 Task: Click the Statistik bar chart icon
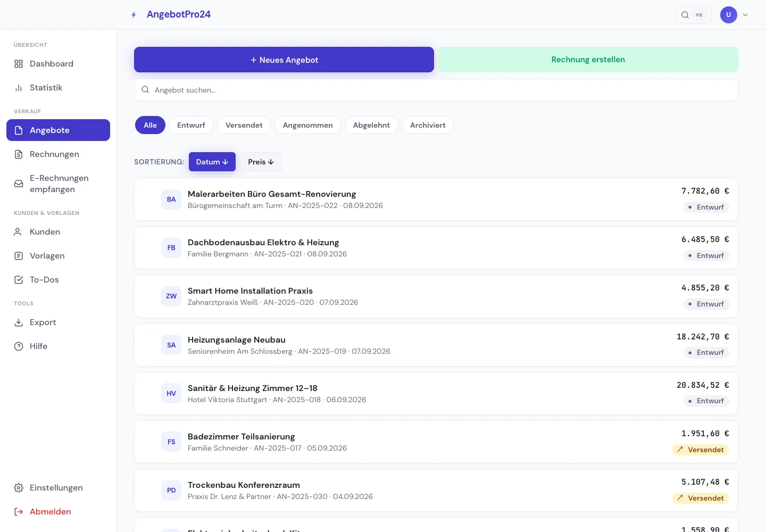click(x=19, y=88)
